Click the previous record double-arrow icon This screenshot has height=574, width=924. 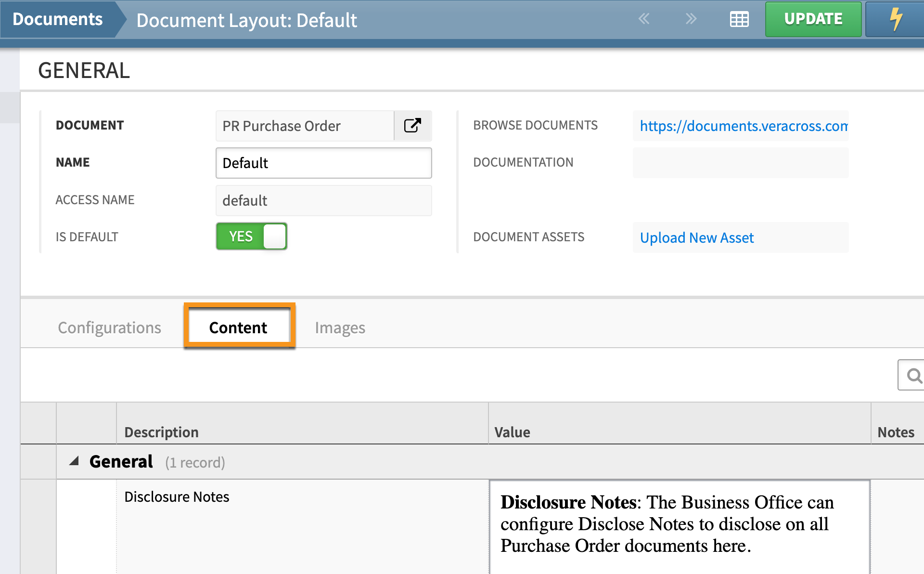pos(644,19)
